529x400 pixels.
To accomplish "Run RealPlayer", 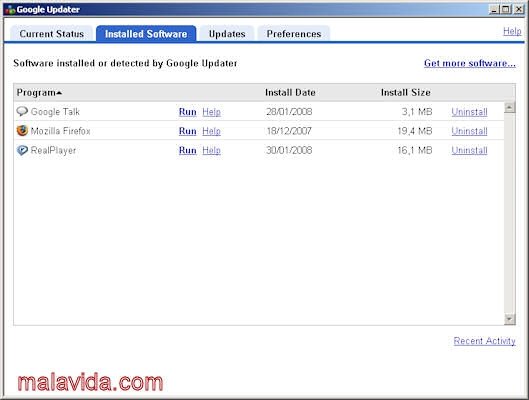I will (x=188, y=150).
